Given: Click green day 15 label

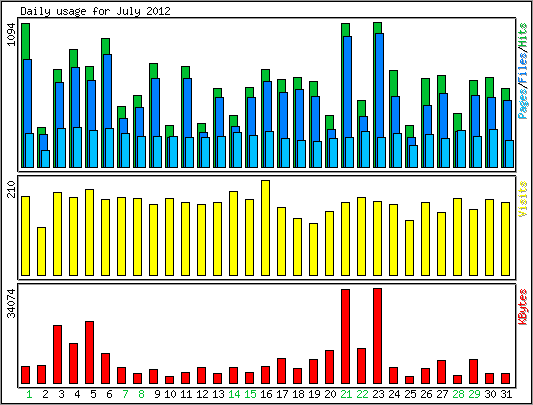Looking at the screenshot, I should pos(250,394).
